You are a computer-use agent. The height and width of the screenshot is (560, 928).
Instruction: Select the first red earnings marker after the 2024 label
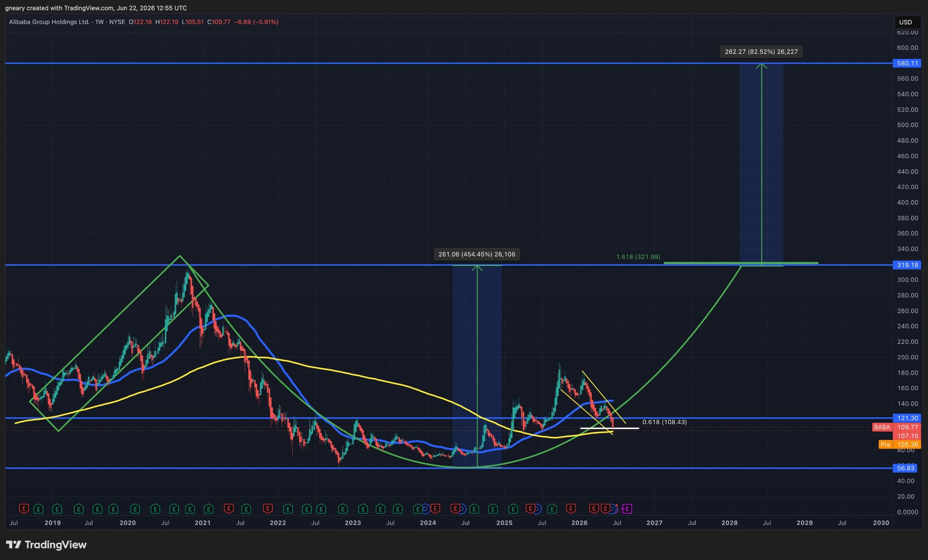(x=435, y=509)
